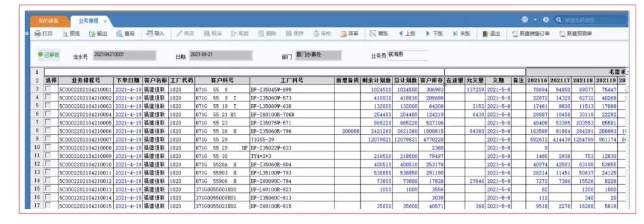Click the 日期 field 2021-04-21
The image size is (644, 224).
click(221, 55)
